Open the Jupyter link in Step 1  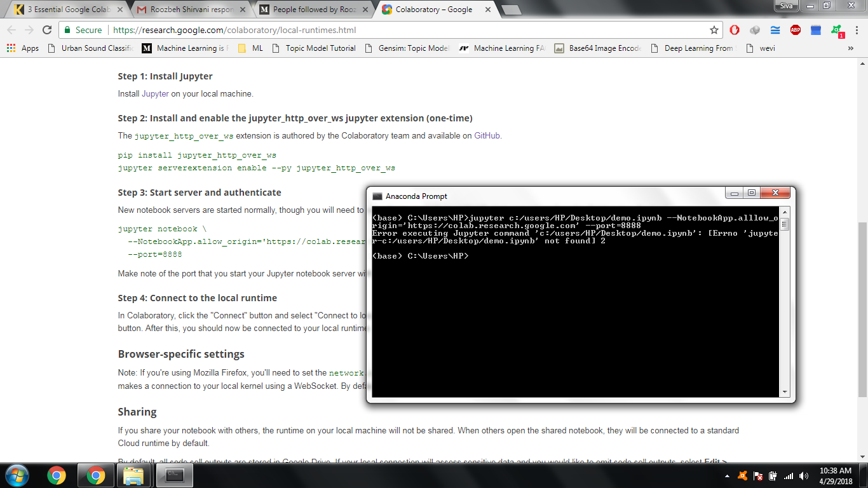click(x=155, y=93)
